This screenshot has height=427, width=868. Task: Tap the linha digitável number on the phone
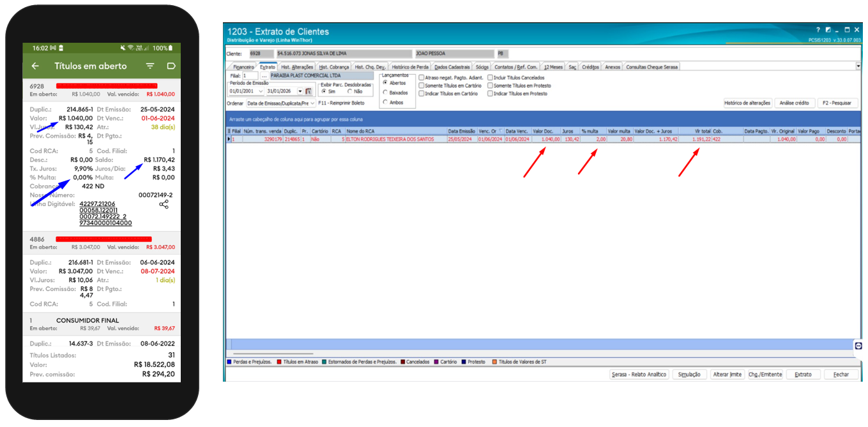(x=105, y=213)
